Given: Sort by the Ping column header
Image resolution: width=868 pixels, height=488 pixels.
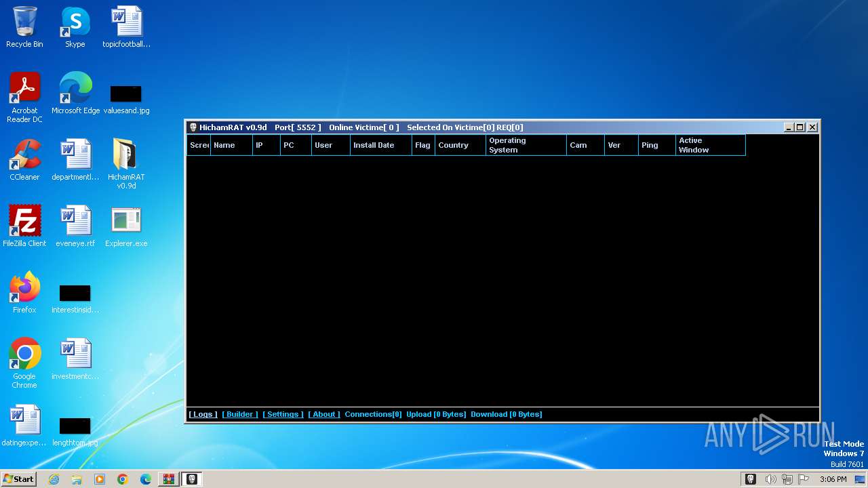Looking at the screenshot, I should (656, 145).
